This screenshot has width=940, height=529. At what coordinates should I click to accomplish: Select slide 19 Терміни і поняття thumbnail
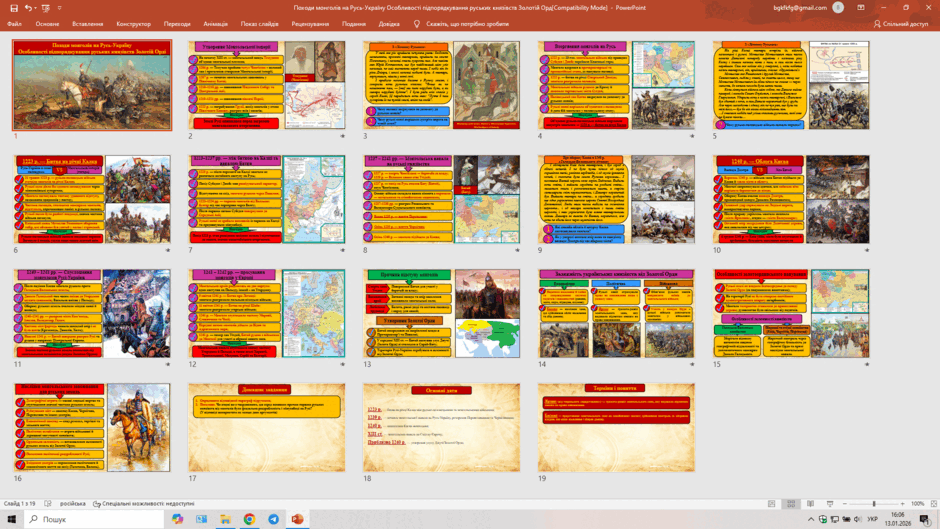[x=616, y=428]
